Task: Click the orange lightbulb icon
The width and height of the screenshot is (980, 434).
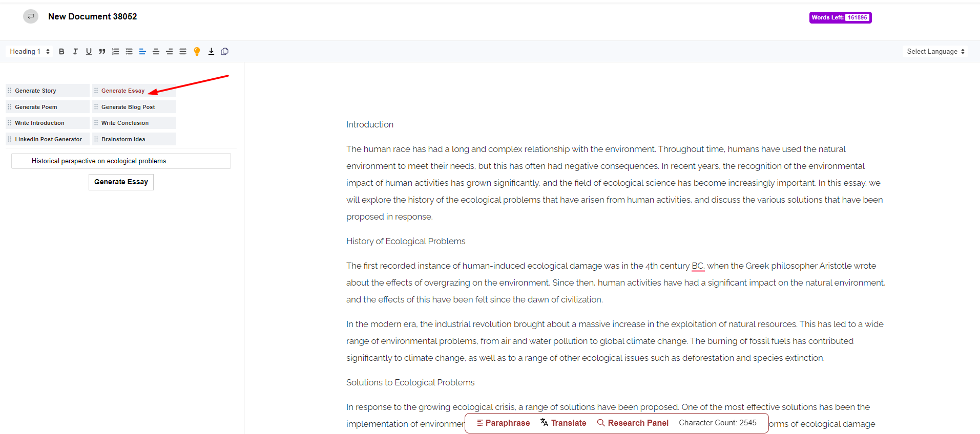Action: pyautogui.click(x=197, y=51)
